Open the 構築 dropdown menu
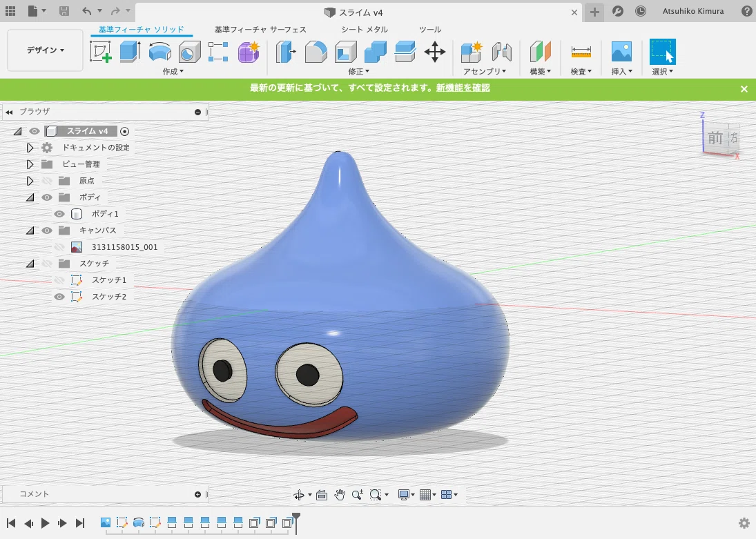This screenshot has width=756, height=539. click(540, 71)
